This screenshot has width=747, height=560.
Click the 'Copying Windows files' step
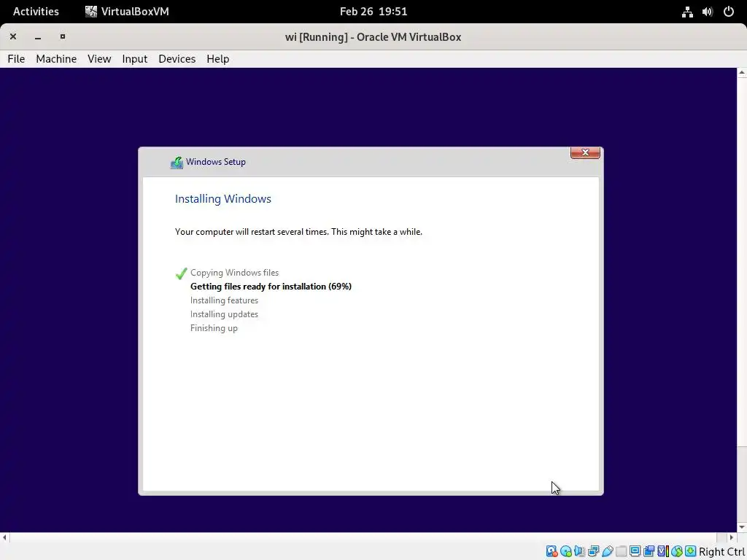tap(234, 273)
